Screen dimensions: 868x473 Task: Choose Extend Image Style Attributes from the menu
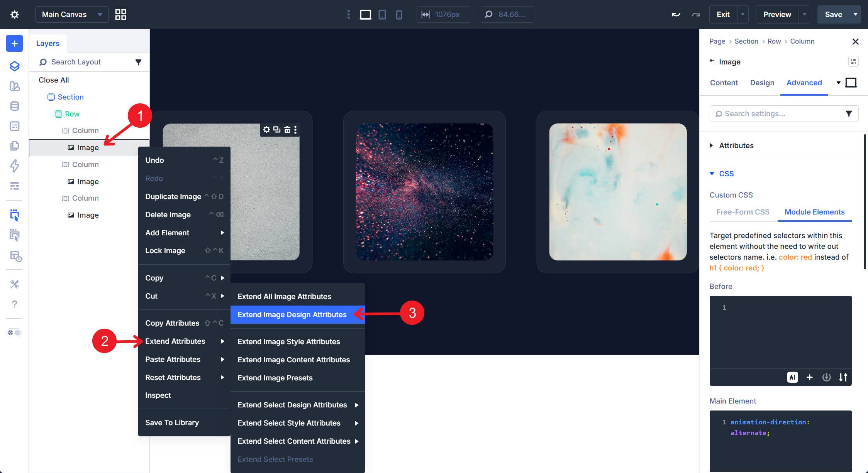[x=288, y=341]
